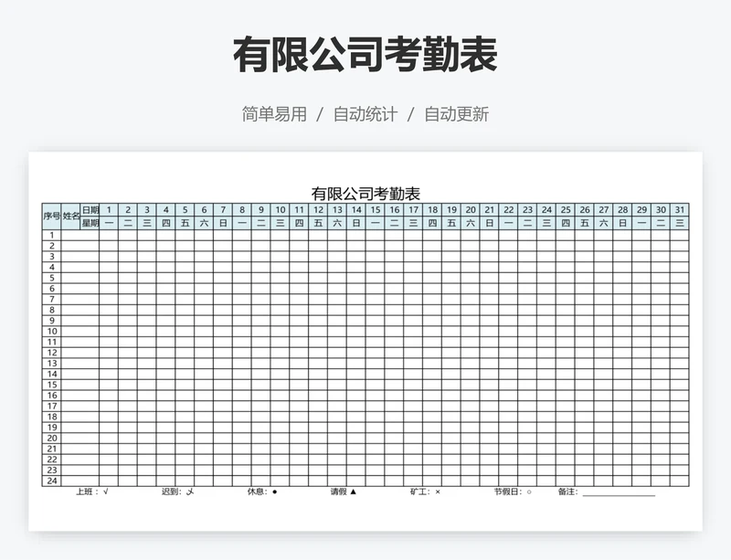This screenshot has width=731, height=560.
Task: Click weekday cell 二 under date 16
Action: tap(395, 223)
